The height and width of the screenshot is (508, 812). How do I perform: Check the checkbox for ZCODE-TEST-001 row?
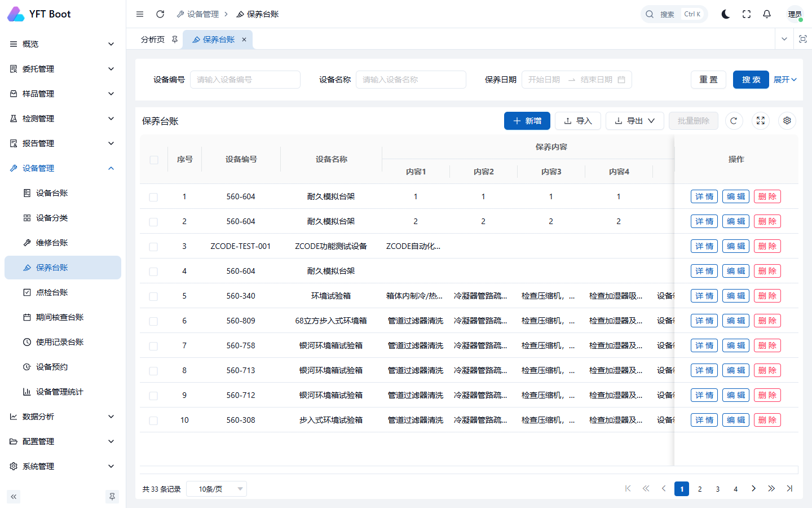click(153, 247)
